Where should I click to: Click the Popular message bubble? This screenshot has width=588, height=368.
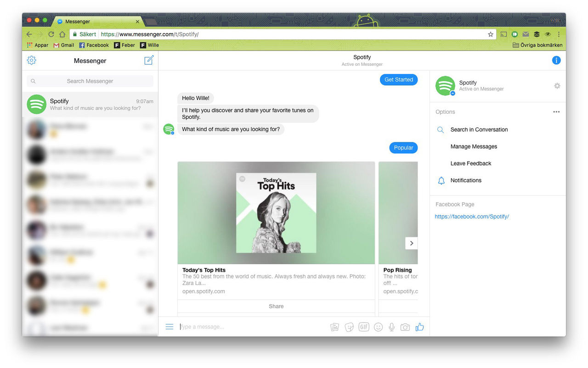[x=403, y=148]
